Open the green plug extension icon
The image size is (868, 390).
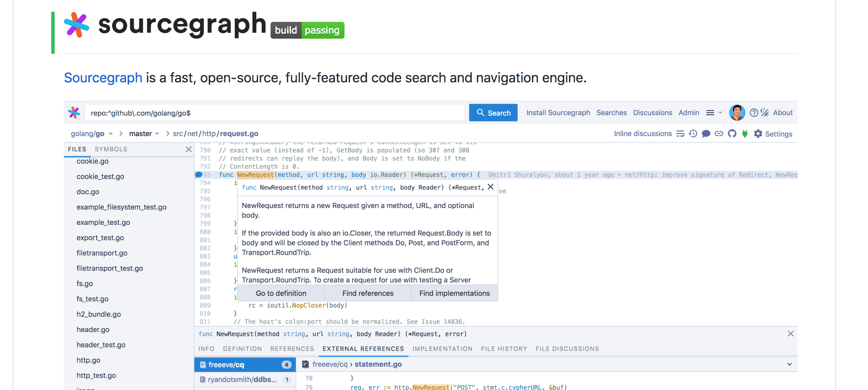click(745, 134)
